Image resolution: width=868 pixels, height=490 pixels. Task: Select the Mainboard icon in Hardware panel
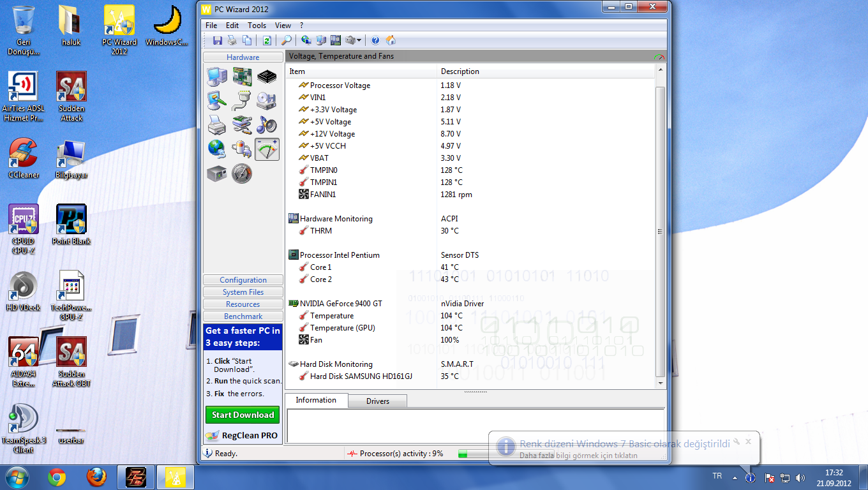(242, 77)
